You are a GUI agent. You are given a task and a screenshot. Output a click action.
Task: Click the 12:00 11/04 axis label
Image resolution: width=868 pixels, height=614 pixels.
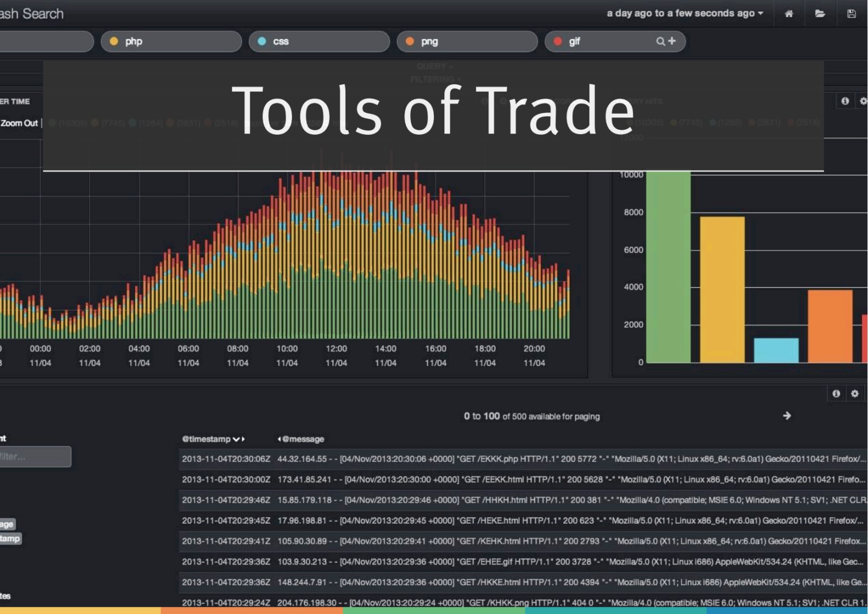pos(336,356)
